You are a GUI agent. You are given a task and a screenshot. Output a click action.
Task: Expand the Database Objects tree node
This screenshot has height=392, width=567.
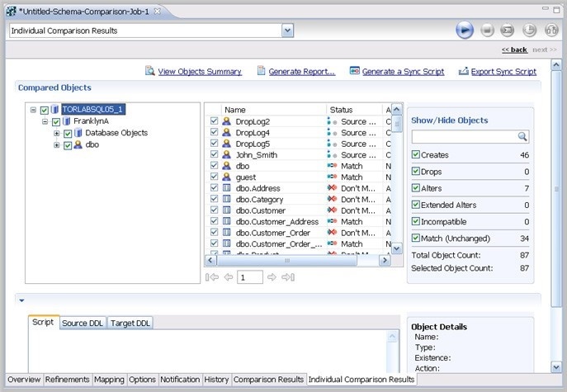click(56, 134)
